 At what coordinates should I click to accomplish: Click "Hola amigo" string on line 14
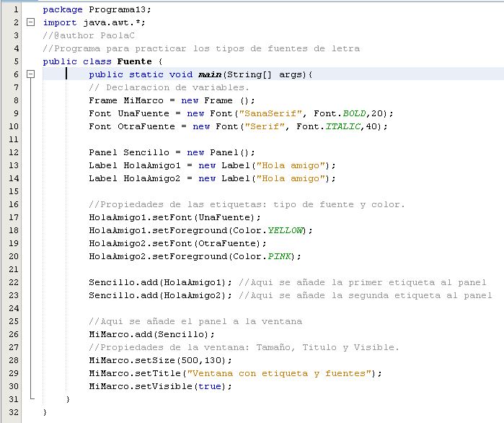click(291, 178)
